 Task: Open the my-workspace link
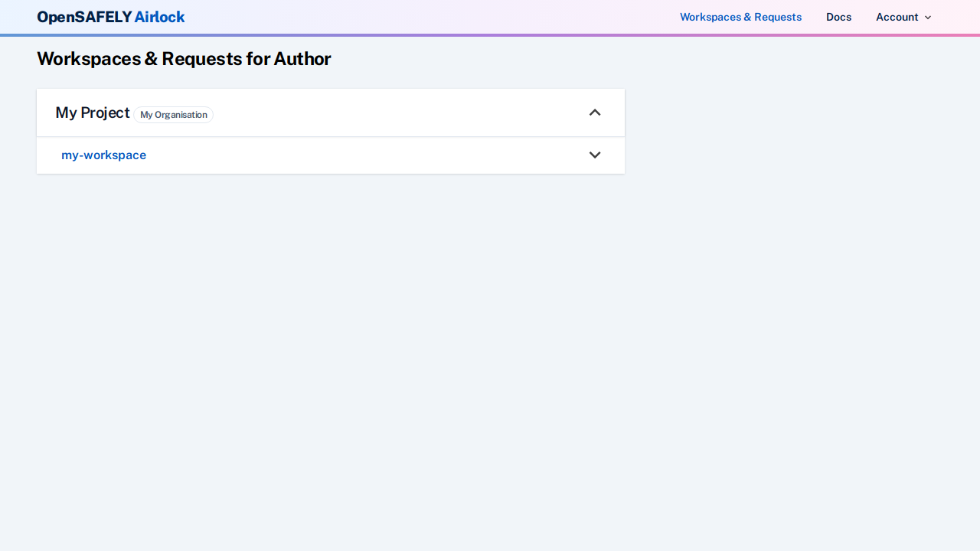click(x=103, y=155)
